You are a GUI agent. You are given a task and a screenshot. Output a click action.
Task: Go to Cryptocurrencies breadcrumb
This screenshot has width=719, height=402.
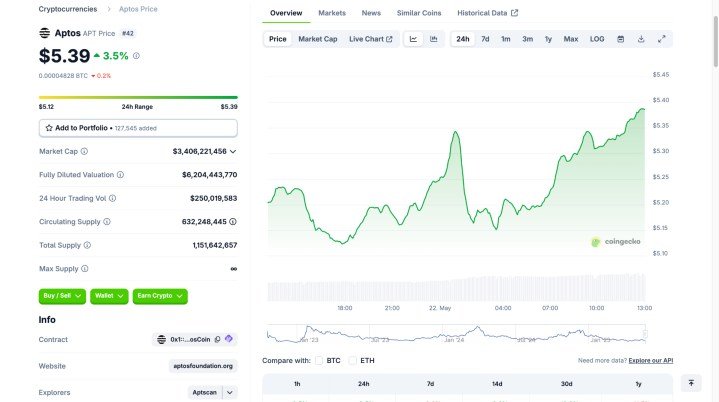[68, 9]
